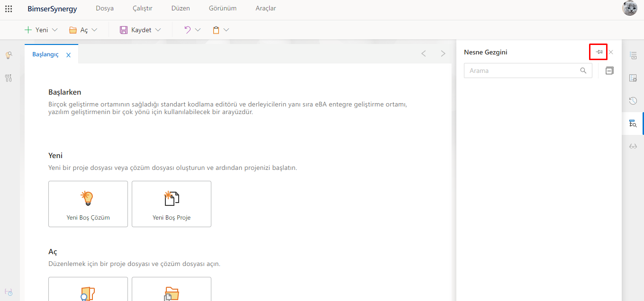Open the checklist settings icon in right sidebar
Screen dimensions: 644x301
pyautogui.click(x=633, y=78)
